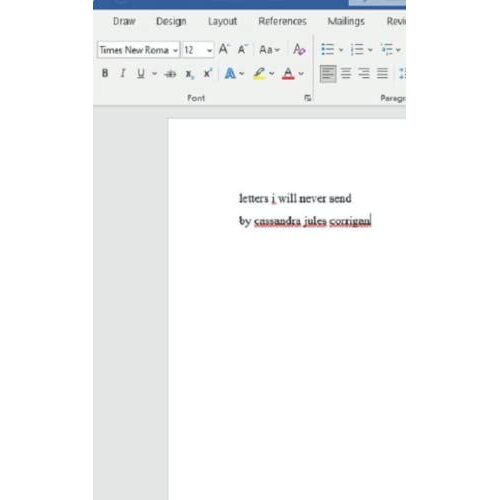Justify the paragraph text
Image resolution: width=500 pixels, height=500 pixels.
coord(382,73)
